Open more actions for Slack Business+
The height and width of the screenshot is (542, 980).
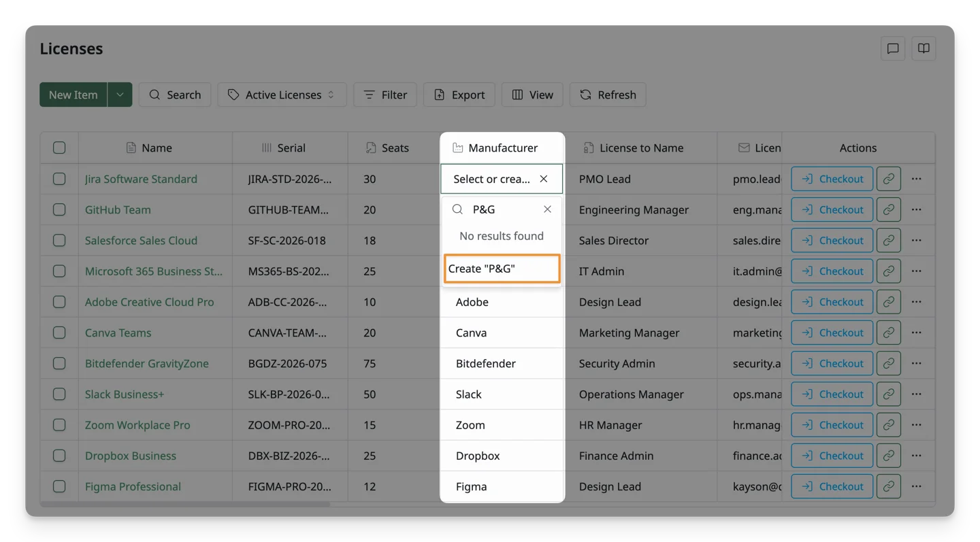(917, 394)
